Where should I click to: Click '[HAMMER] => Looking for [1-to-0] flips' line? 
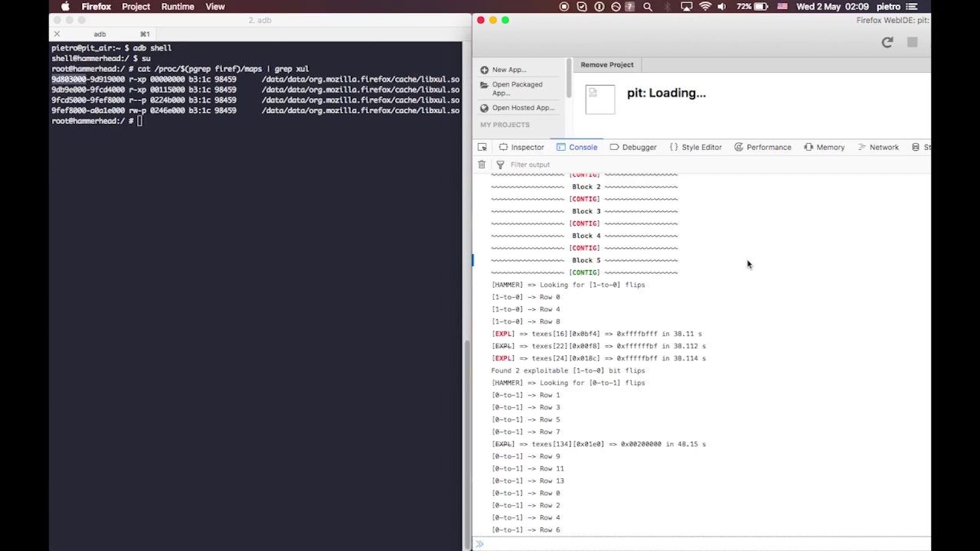pos(568,285)
